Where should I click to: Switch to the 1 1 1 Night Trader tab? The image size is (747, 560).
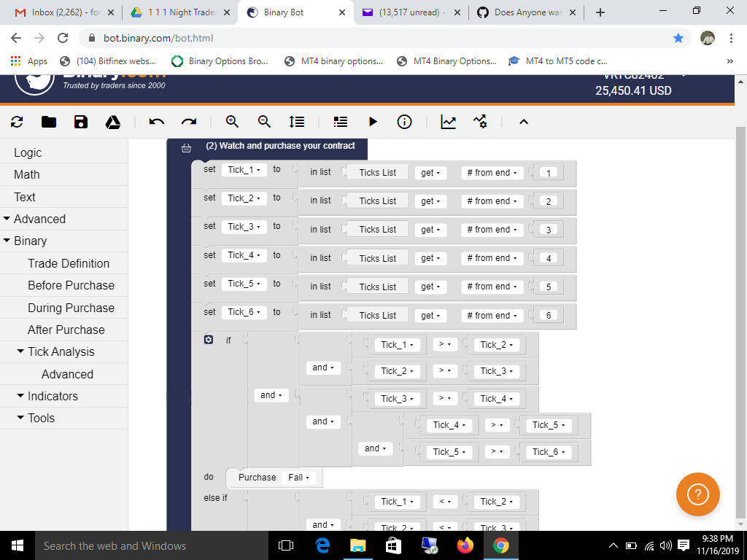click(181, 12)
